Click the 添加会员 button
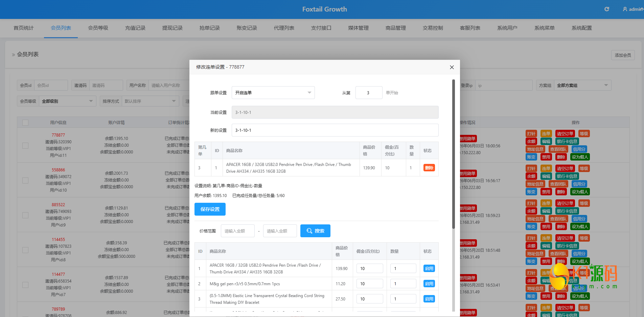Screen dimensions: 644x317 (x=623, y=55)
